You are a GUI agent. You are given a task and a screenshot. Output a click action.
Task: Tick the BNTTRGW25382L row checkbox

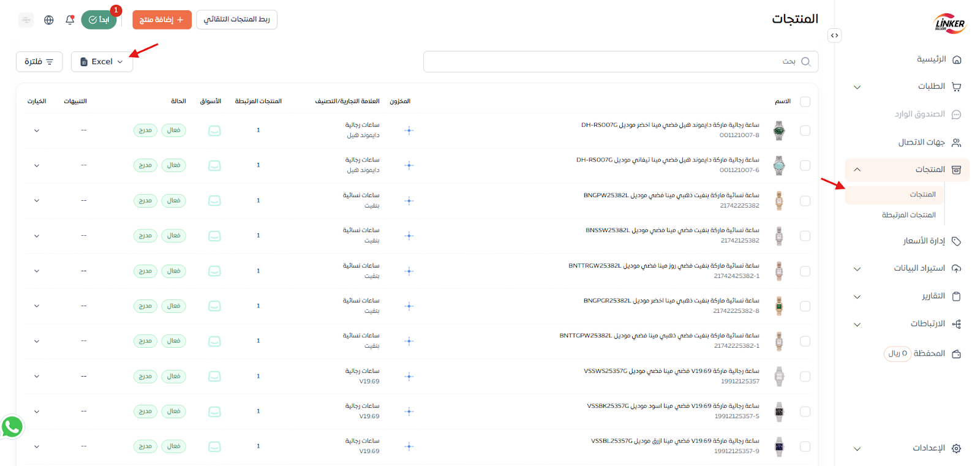tap(805, 271)
